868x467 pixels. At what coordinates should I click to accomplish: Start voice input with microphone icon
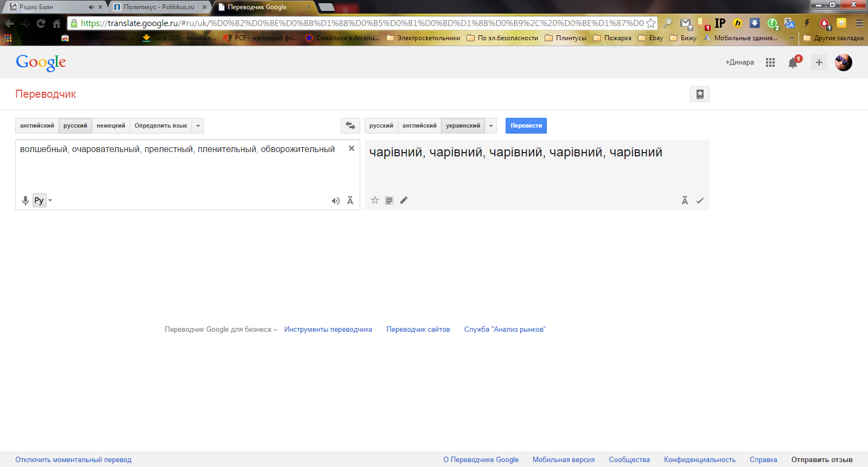point(25,200)
